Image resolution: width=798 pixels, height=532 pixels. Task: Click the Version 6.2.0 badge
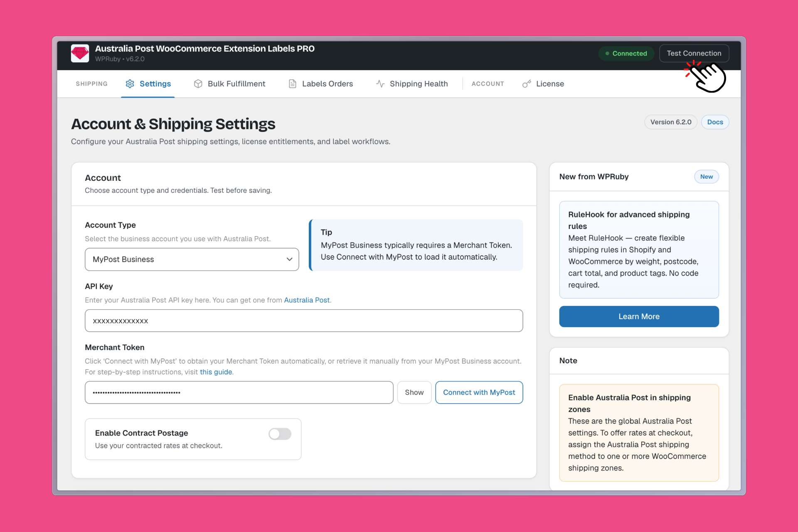pos(671,122)
